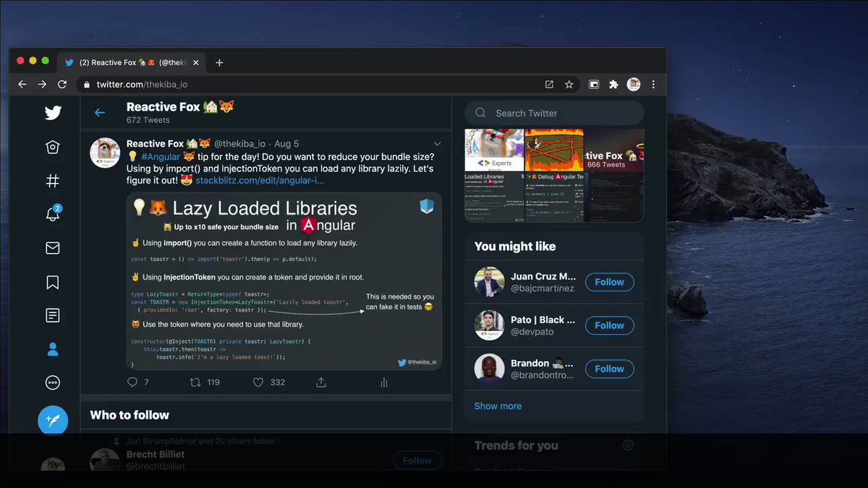The width and height of the screenshot is (868, 488).
Task: Open @bajcmartinez handle
Action: 542,288
